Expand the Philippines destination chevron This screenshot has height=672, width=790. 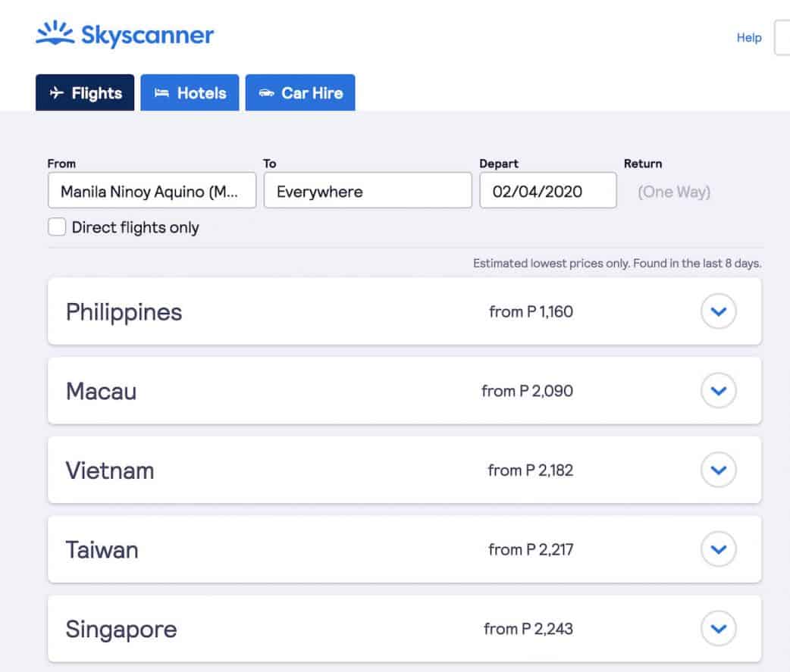(718, 311)
